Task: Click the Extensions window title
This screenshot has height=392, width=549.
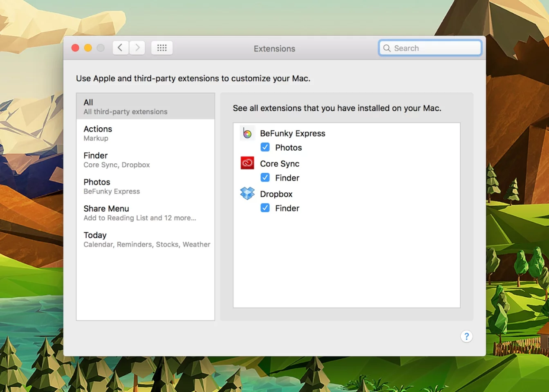Action: 274,49
